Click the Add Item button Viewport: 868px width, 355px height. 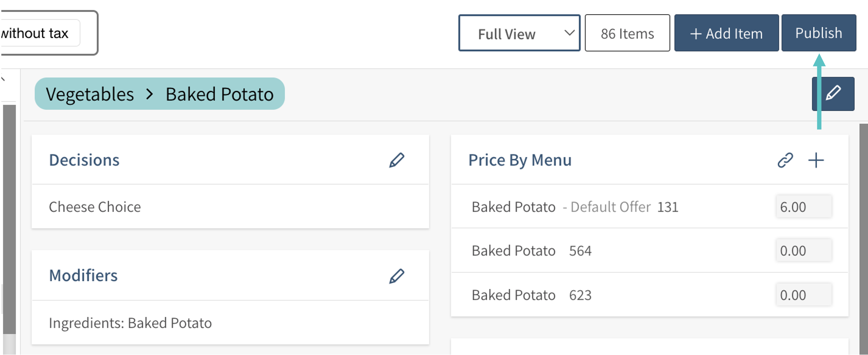726,33
